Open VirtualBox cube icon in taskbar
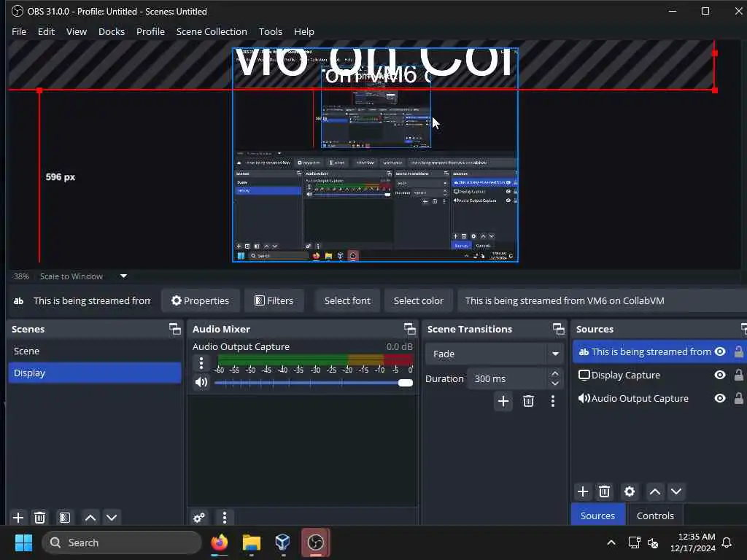This screenshot has height=560, width=747. pos(283,542)
